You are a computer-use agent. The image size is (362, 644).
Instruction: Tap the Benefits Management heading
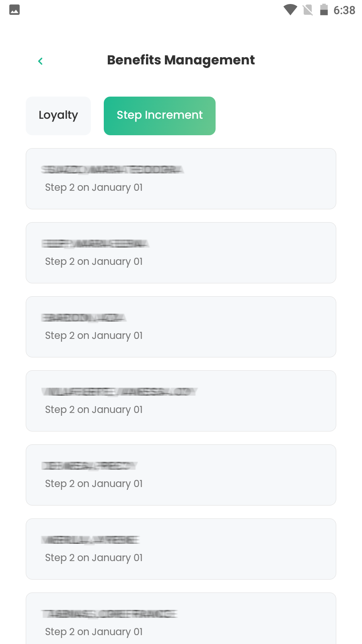pos(181,60)
